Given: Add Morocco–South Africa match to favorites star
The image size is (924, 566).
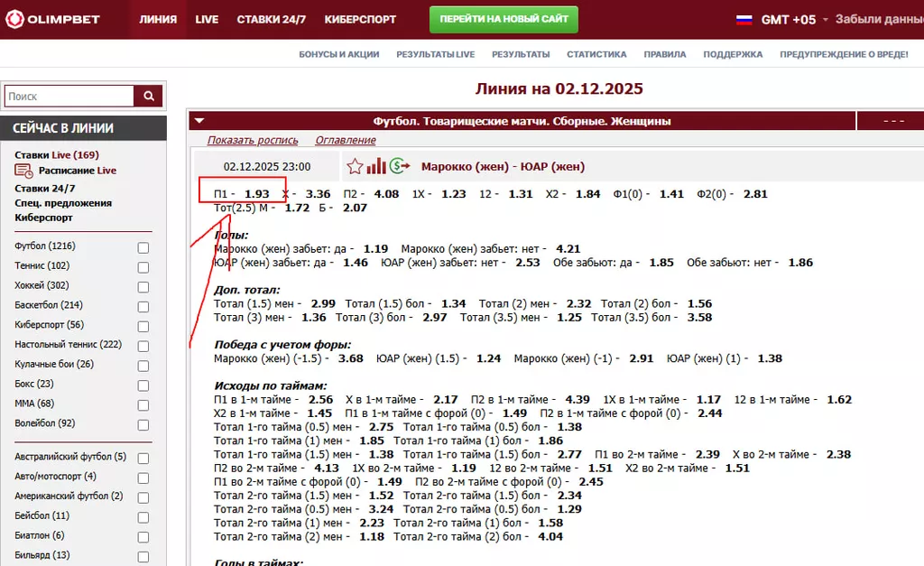Looking at the screenshot, I should click(355, 167).
